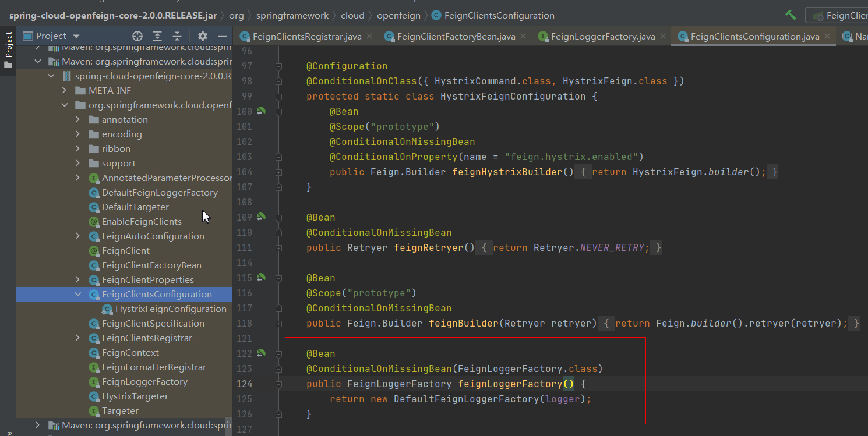The image size is (868, 436).
Task: Click the folder icon beside META-INF
Action: coord(80,91)
